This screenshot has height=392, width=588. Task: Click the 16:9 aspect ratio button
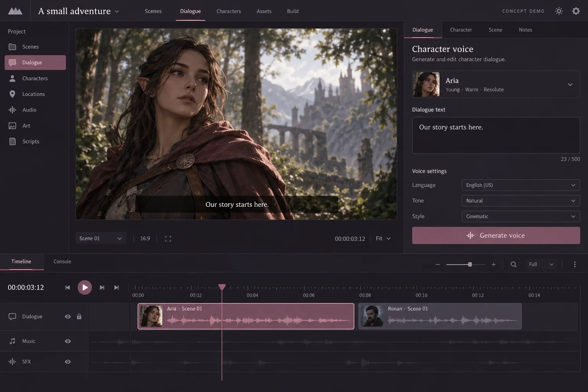click(x=145, y=238)
